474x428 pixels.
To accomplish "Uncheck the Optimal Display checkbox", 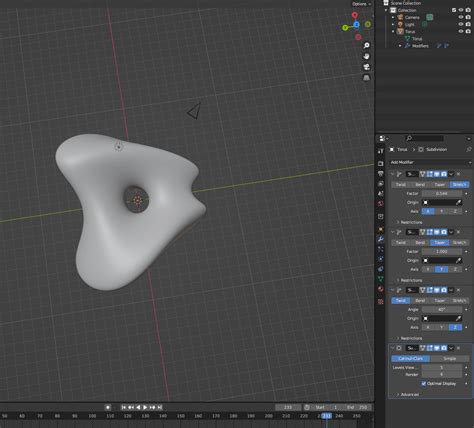I will [x=424, y=383].
